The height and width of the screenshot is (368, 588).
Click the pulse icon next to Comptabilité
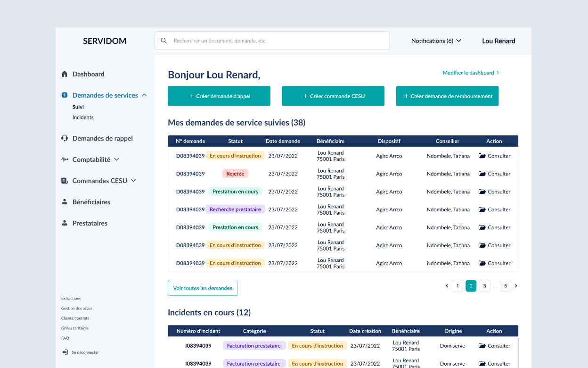tap(65, 159)
